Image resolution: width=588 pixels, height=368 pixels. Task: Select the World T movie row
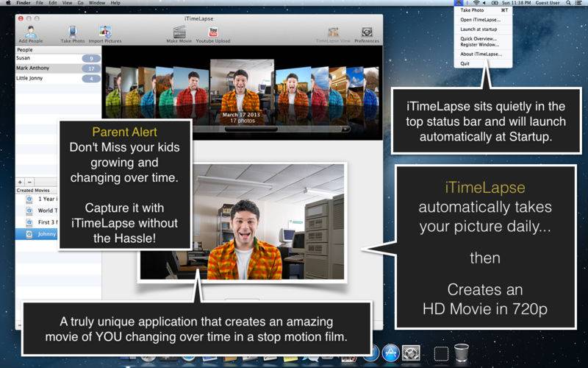(36, 210)
